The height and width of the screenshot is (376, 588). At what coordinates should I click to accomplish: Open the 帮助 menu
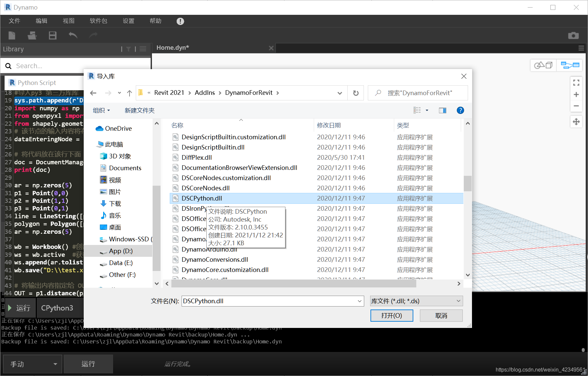[156, 21]
